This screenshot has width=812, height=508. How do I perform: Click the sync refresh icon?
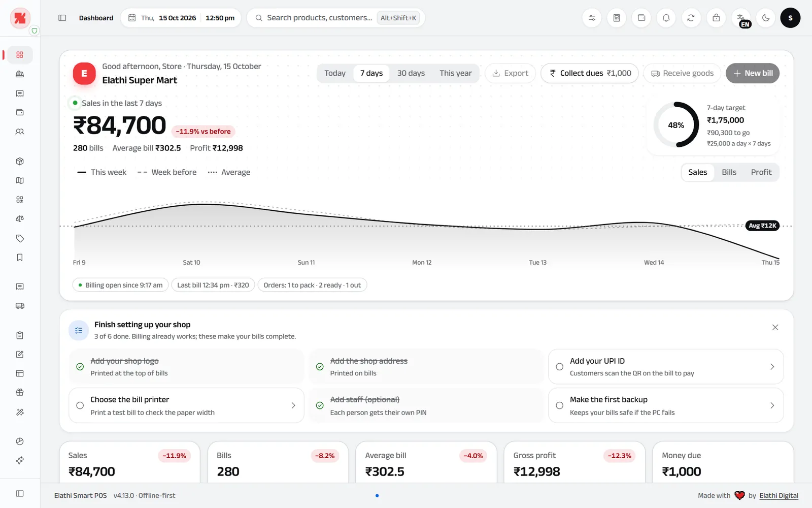[x=691, y=18]
